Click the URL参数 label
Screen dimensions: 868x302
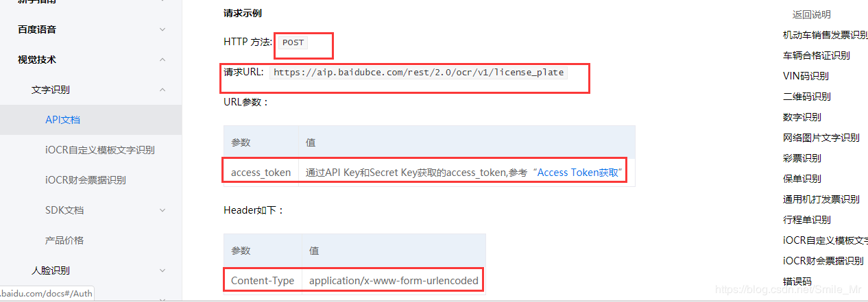pyautogui.click(x=246, y=102)
